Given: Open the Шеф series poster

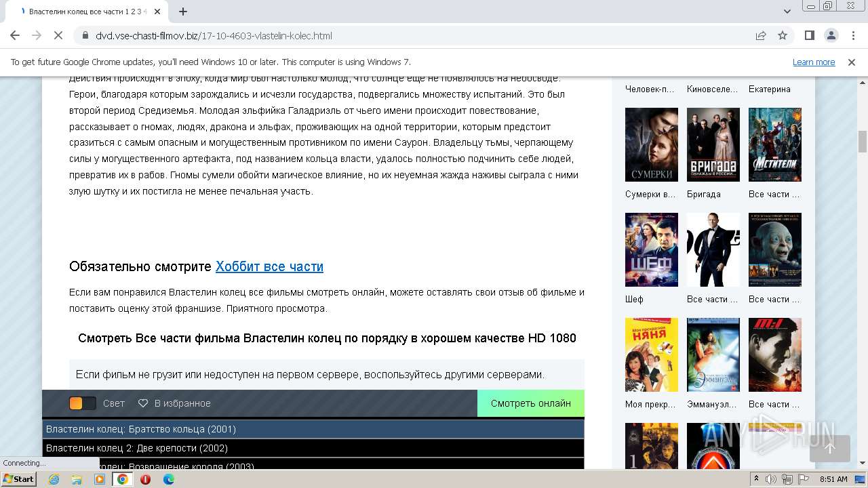Looking at the screenshot, I should tap(652, 249).
